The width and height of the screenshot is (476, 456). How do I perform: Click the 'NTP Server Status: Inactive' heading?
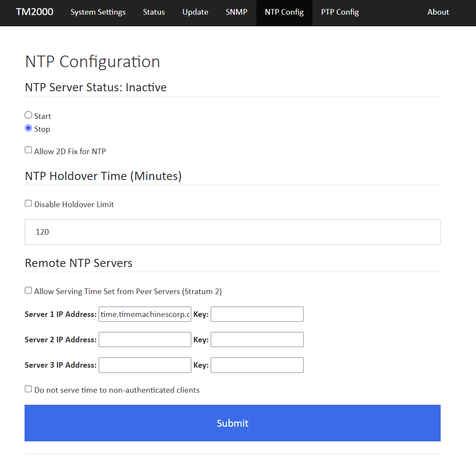pos(96,87)
